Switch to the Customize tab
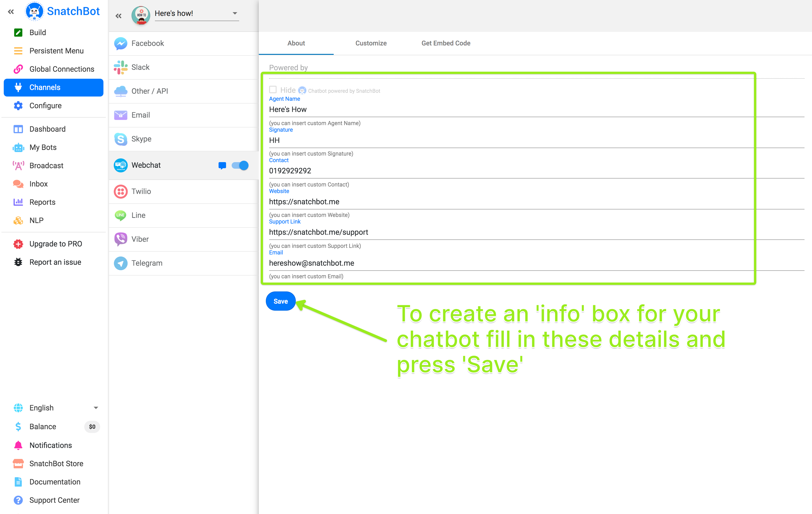812x514 pixels. coord(371,43)
